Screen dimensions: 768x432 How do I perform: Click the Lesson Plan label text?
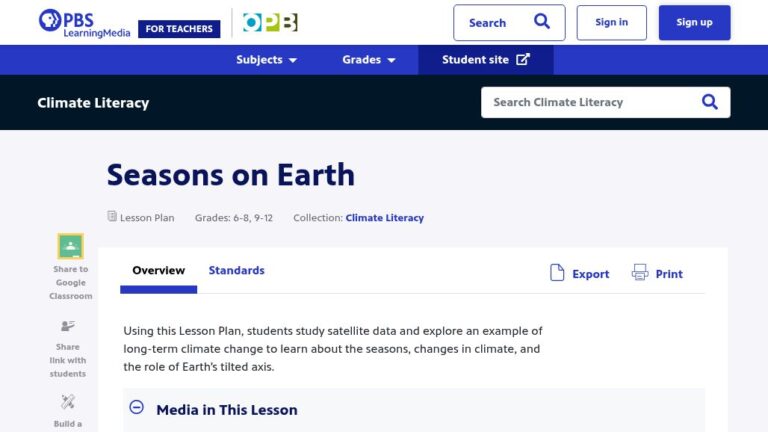(147, 218)
